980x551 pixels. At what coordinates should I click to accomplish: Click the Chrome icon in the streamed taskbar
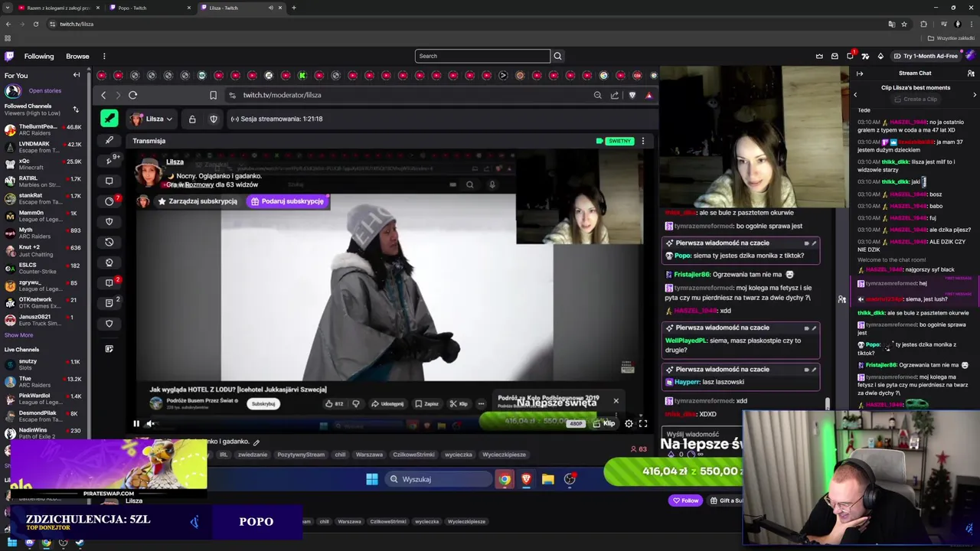[505, 479]
